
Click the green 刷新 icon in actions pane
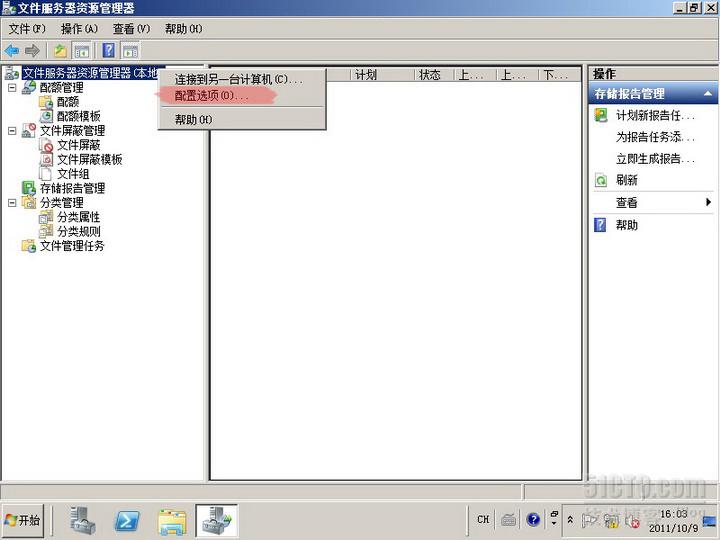pyautogui.click(x=601, y=180)
